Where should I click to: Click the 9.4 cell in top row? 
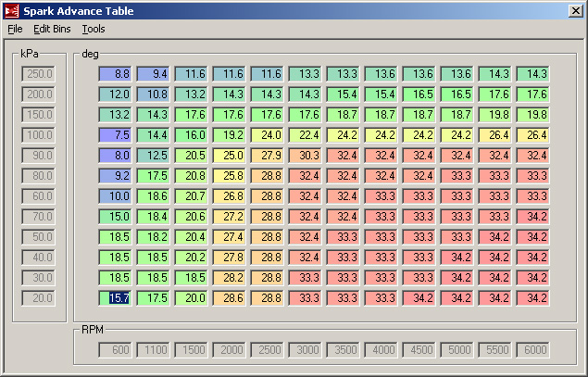(156, 74)
